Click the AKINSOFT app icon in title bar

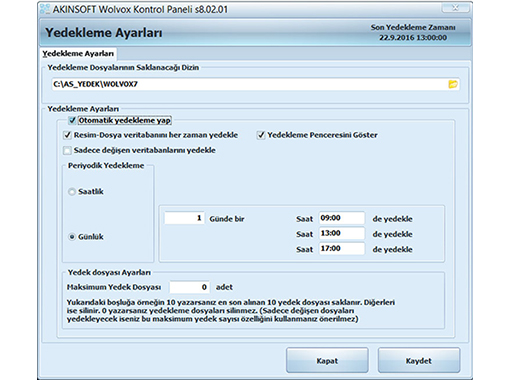point(45,9)
